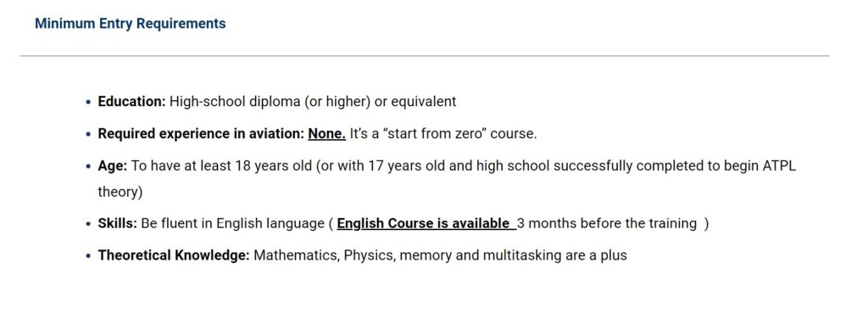The height and width of the screenshot is (335, 868).
Task: Click the word ATPL in Age item
Action: [781, 166]
